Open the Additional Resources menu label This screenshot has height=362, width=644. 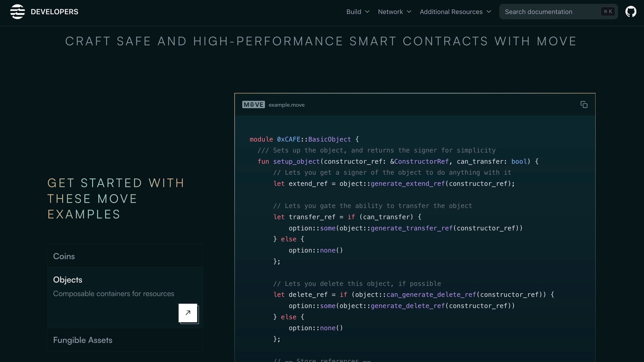(451, 12)
